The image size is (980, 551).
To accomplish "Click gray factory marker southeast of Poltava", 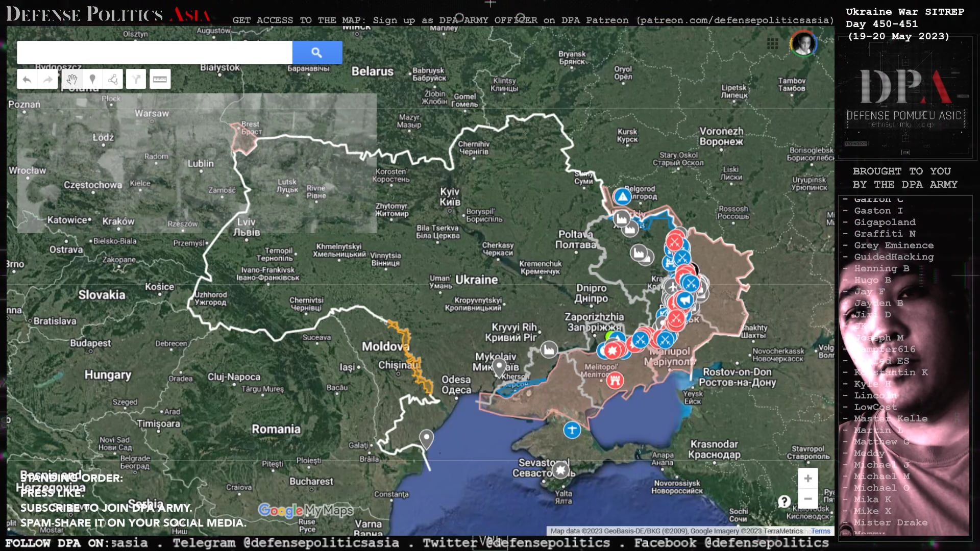I will point(639,253).
